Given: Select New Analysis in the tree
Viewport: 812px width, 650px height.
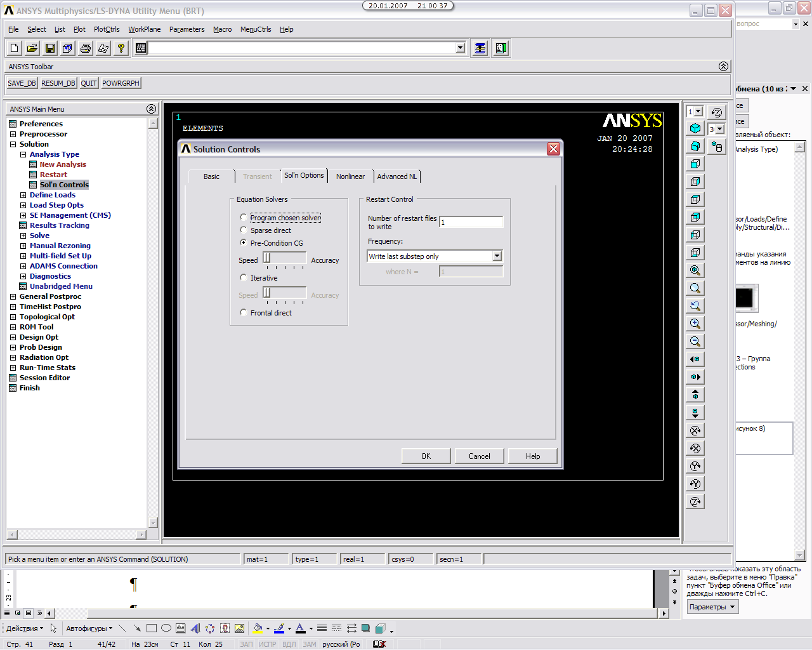Looking at the screenshot, I should click(x=63, y=164).
